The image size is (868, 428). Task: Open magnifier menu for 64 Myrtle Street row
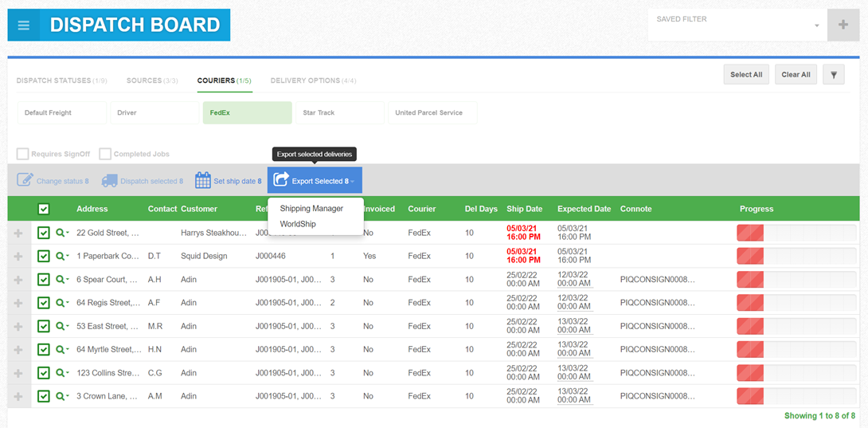pyautogui.click(x=62, y=350)
